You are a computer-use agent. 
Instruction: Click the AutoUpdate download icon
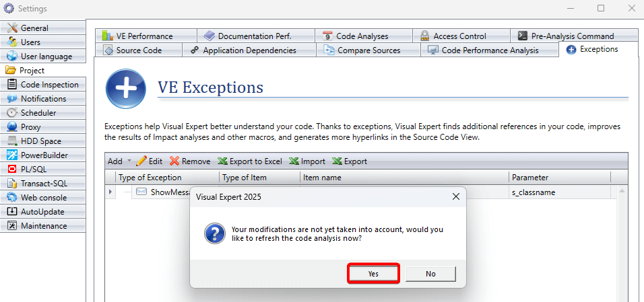tap(13, 212)
